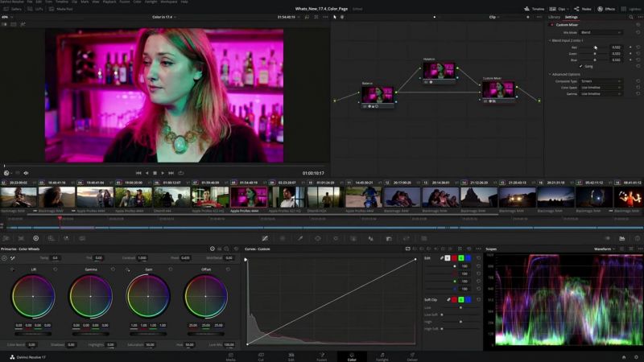Switch to the Library tab
The image size is (644, 362).
coord(554,16)
